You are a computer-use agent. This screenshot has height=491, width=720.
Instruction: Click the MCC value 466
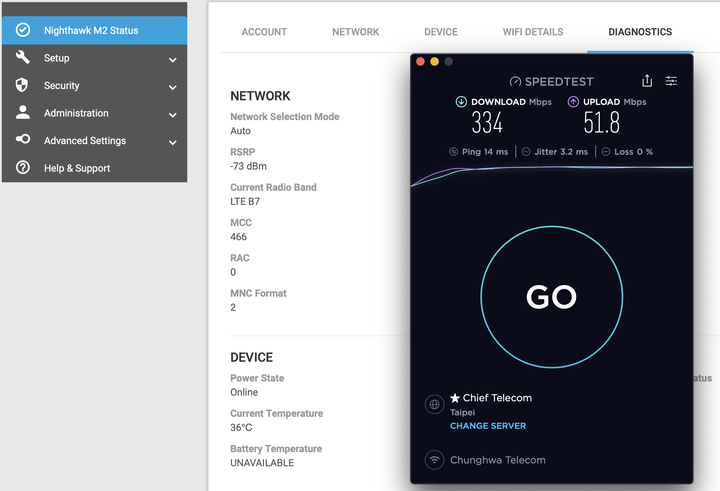coord(238,237)
